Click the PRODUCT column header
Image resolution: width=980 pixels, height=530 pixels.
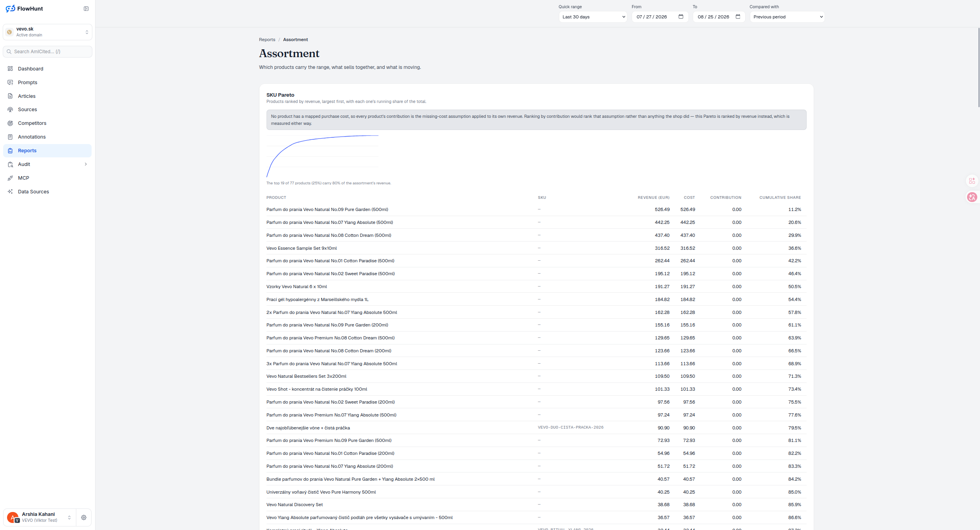[276, 198]
